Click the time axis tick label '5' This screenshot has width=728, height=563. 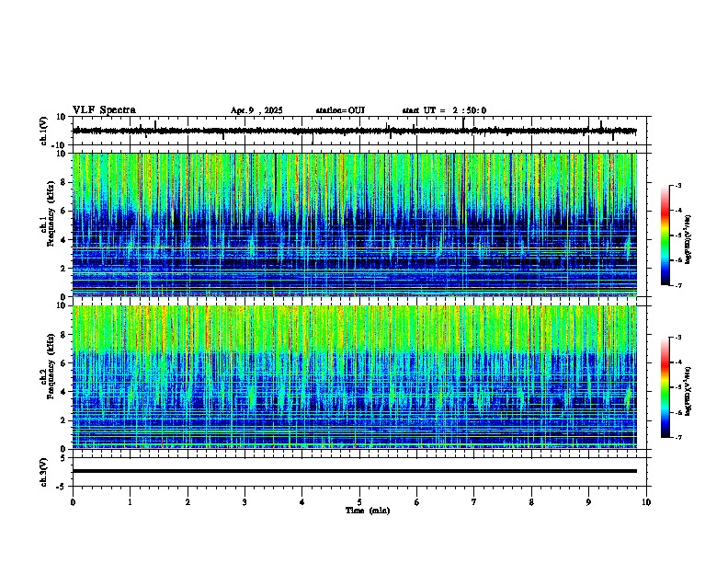tap(359, 502)
